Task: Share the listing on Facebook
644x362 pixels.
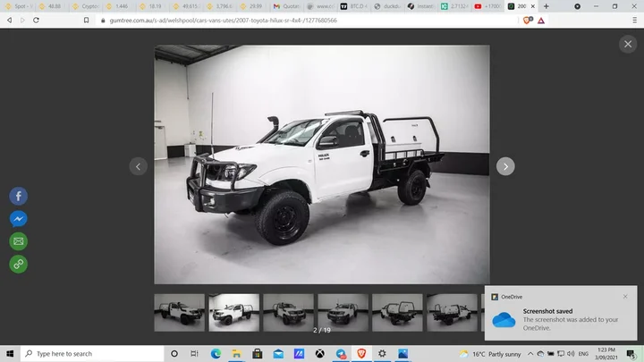Action: click(18, 196)
